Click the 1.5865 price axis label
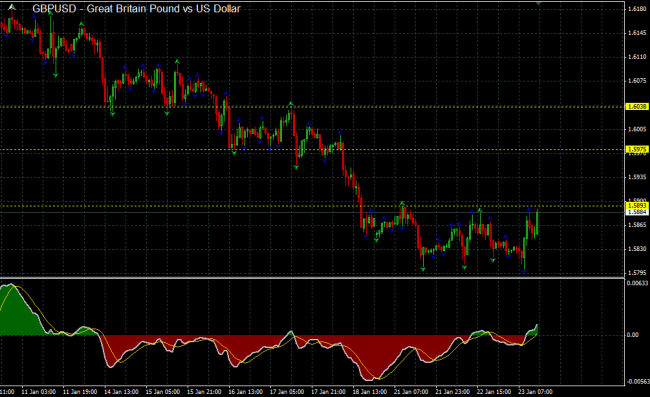 coord(637,225)
